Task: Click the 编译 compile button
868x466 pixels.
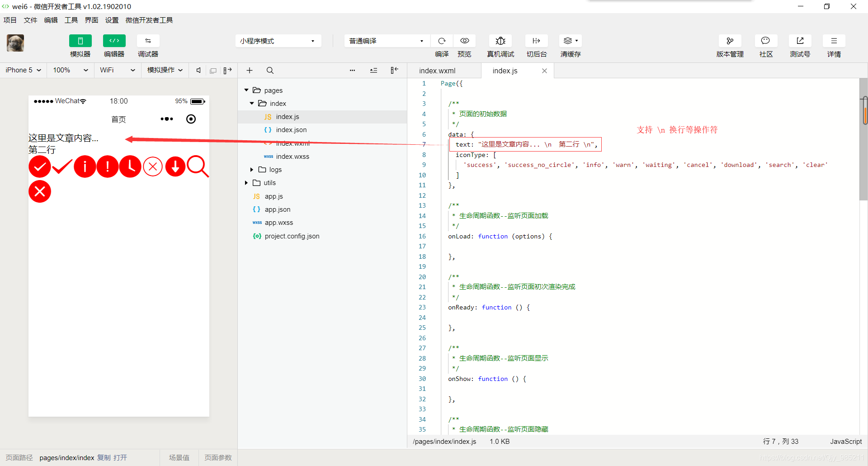Action: click(x=442, y=41)
